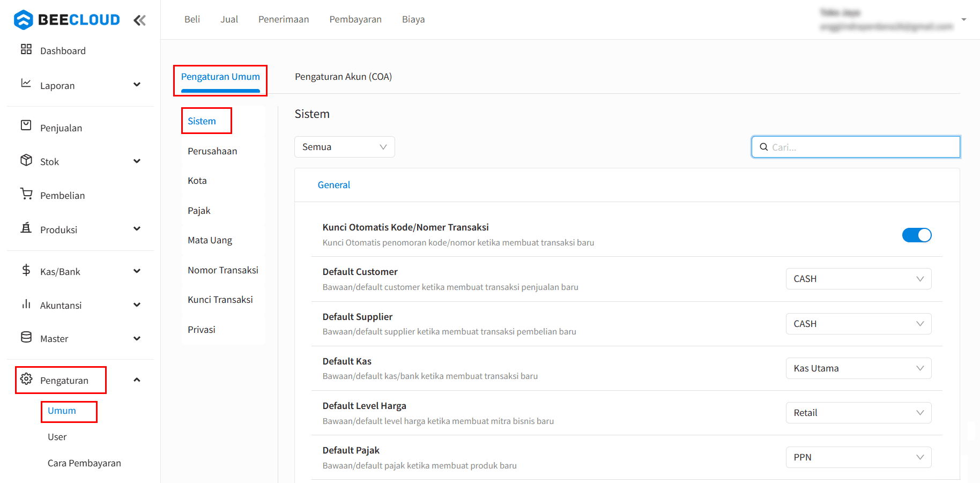Expand the Semua filter dropdown
Screen dimensions: 980x483
pyautogui.click(x=344, y=147)
